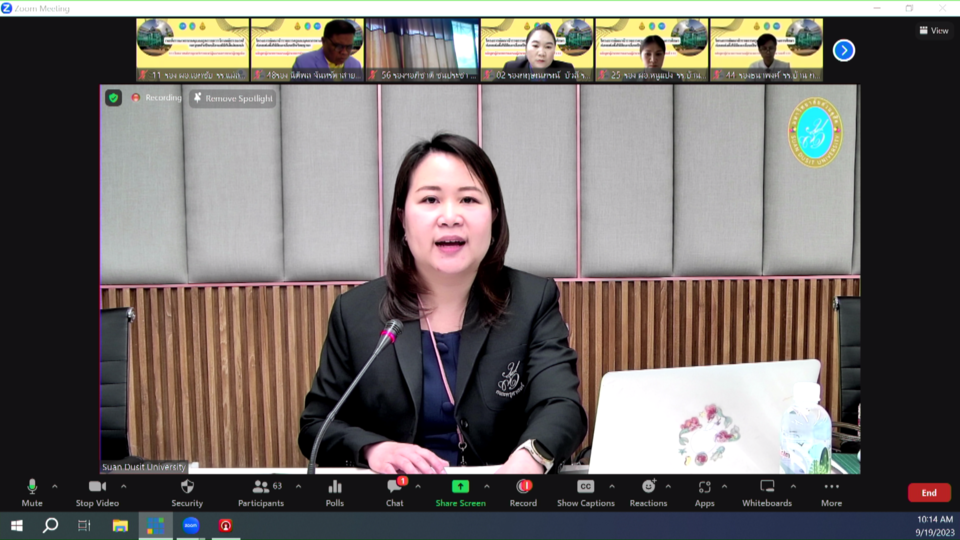The height and width of the screenshot is (540, 960).
Task: Click the Suan Dusit University name label
Action: click(x=144, y=467)
